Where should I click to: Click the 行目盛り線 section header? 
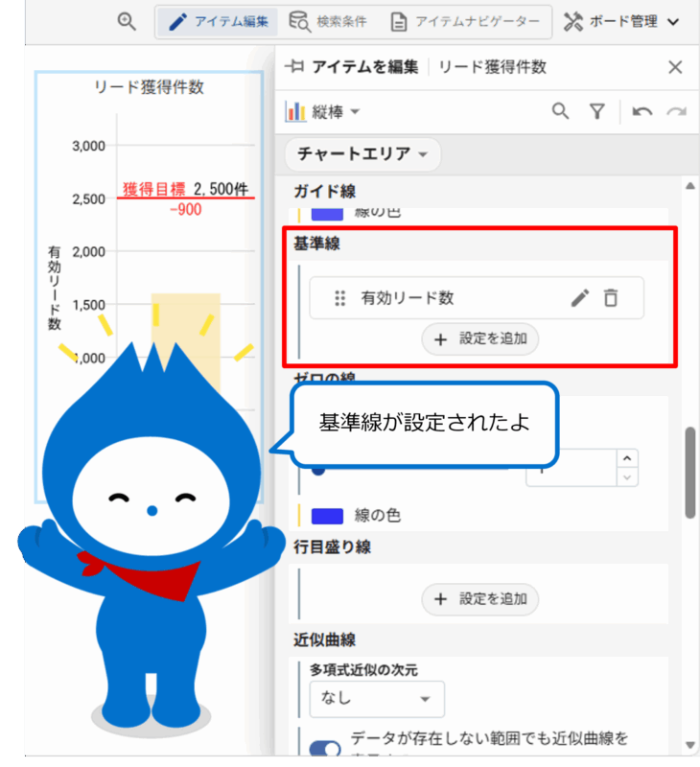point(332,546)
